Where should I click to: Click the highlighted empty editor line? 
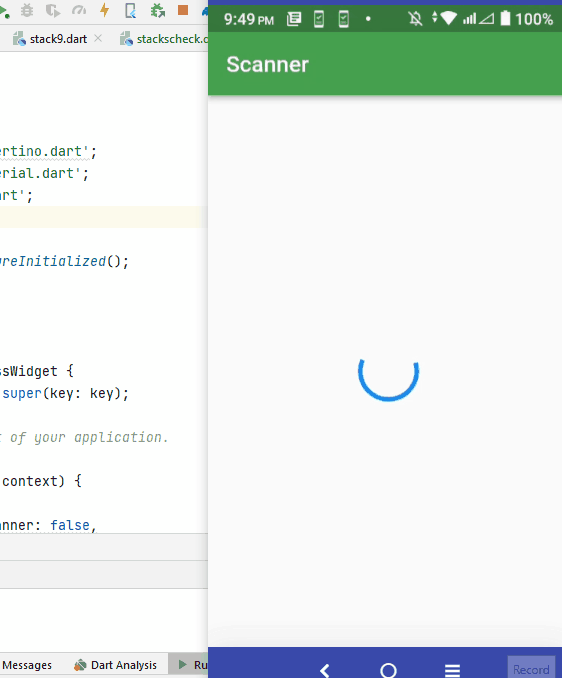pyautogui.click(x=104, y=217)
